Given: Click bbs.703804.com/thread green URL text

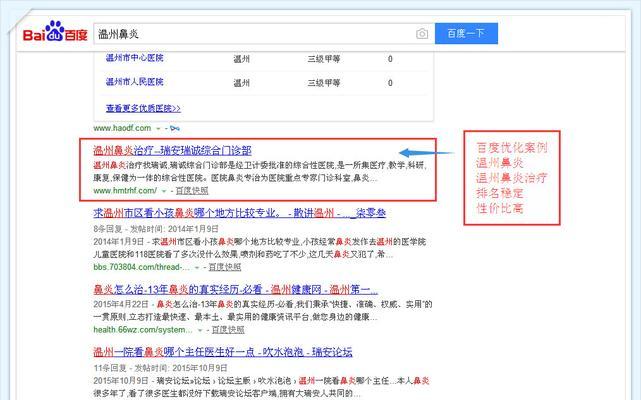Looking at the screenshot, I should click(141, 267).
